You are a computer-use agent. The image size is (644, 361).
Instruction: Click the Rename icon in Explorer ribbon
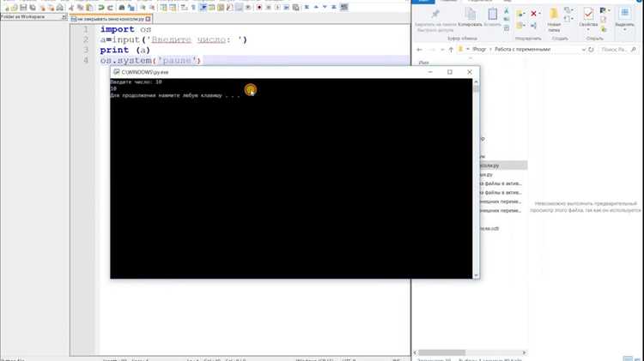[533, 26]
